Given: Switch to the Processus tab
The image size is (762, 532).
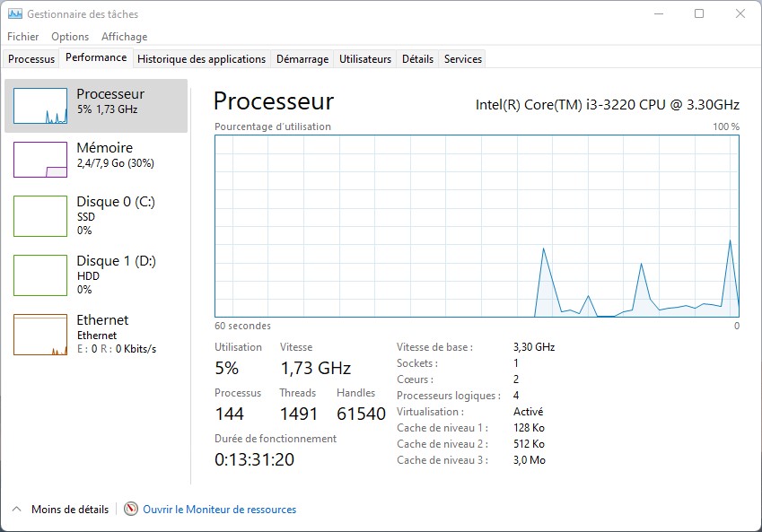Looking at the screenshot, I should [x=31, y=59].
